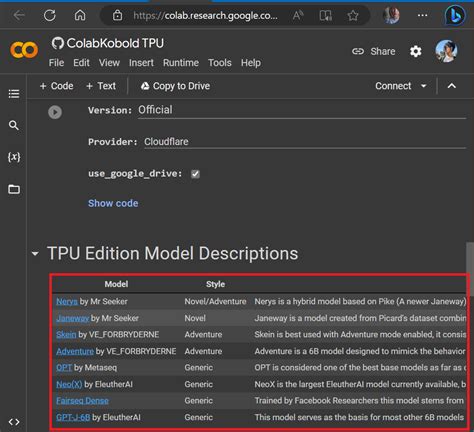474x432 pixels.
Task: Open the View menu
Action: pos(109,63)
